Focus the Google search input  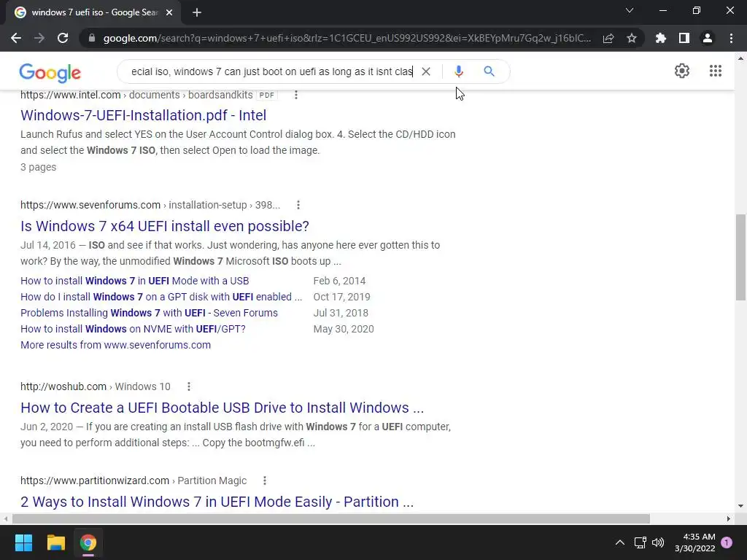point(272,71)
